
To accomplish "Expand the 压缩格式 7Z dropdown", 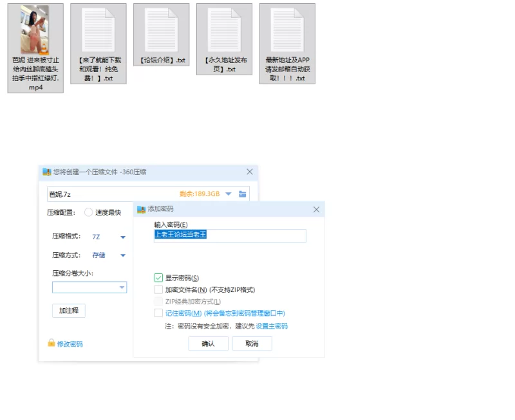I will pyautogui.click(x=123, y=237).
